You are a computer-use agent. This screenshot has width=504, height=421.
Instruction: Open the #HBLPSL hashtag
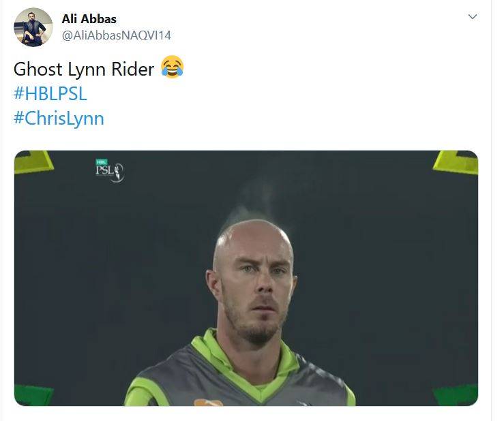[50, 94]
